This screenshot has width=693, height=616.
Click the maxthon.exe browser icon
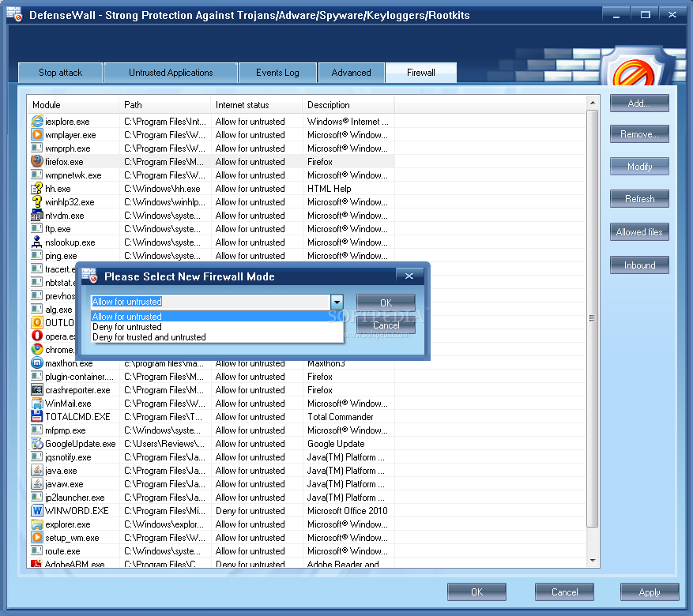point(37,362)
